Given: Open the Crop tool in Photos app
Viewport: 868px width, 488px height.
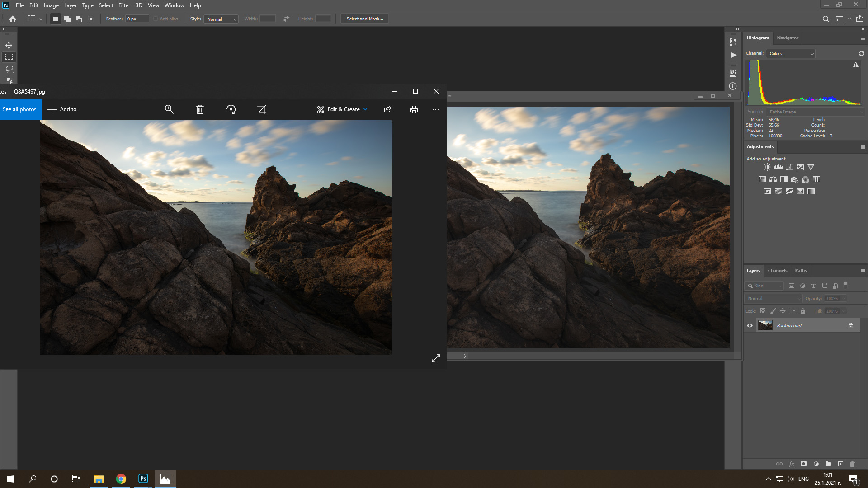Looking at the screenshot, I should coord(261,109).
